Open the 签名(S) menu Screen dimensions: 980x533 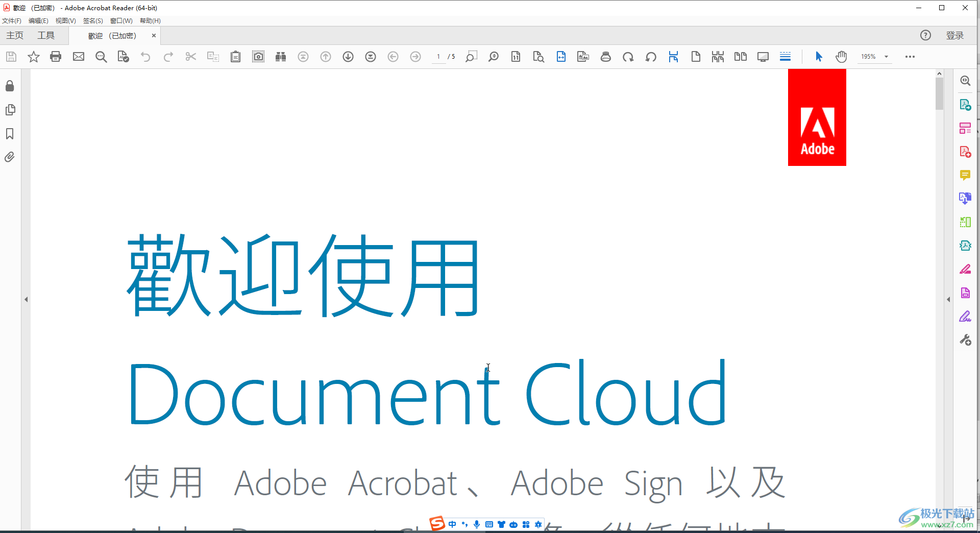pos(93,21)
